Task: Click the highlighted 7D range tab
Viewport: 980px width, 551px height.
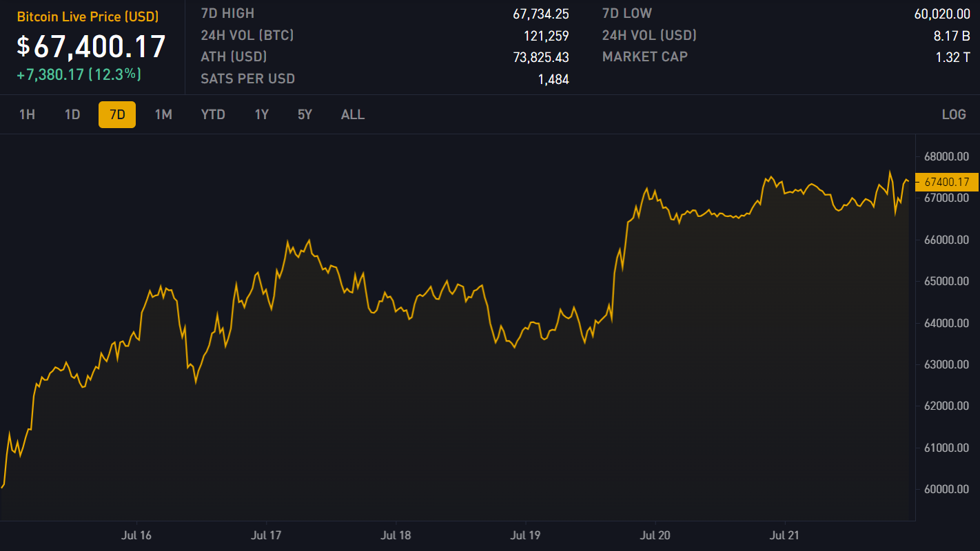Action: tap(117, 114)
